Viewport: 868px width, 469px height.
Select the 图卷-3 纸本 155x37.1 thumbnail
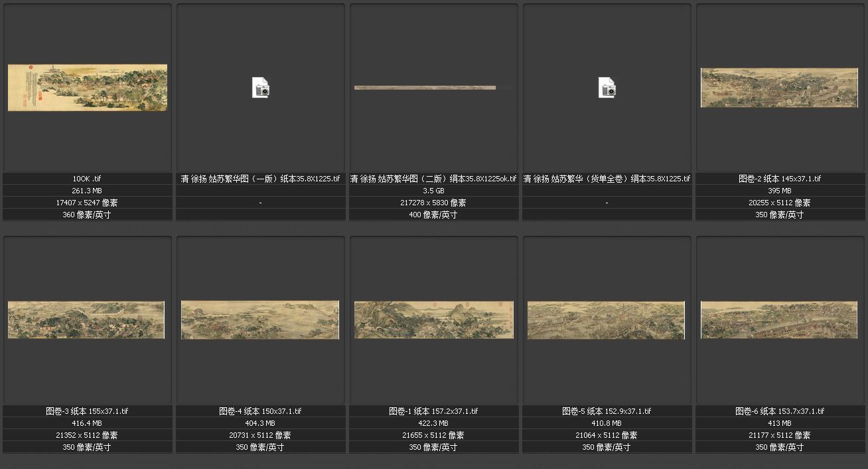(x=86, y=320)
